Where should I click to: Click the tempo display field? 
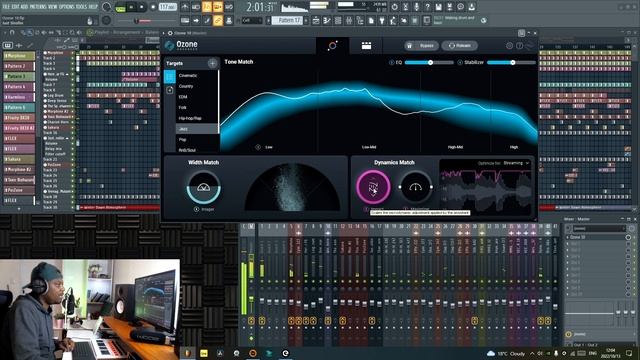click(167, 7)
